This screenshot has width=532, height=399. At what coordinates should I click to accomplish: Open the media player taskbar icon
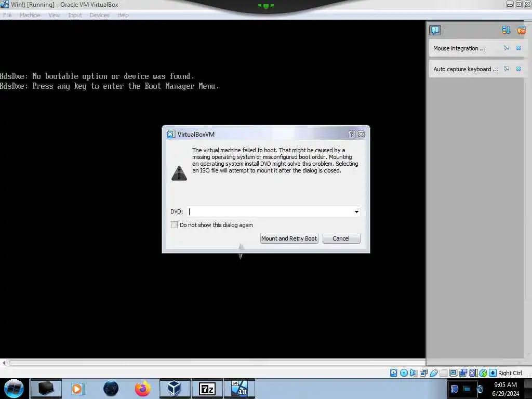pos(77,389)
